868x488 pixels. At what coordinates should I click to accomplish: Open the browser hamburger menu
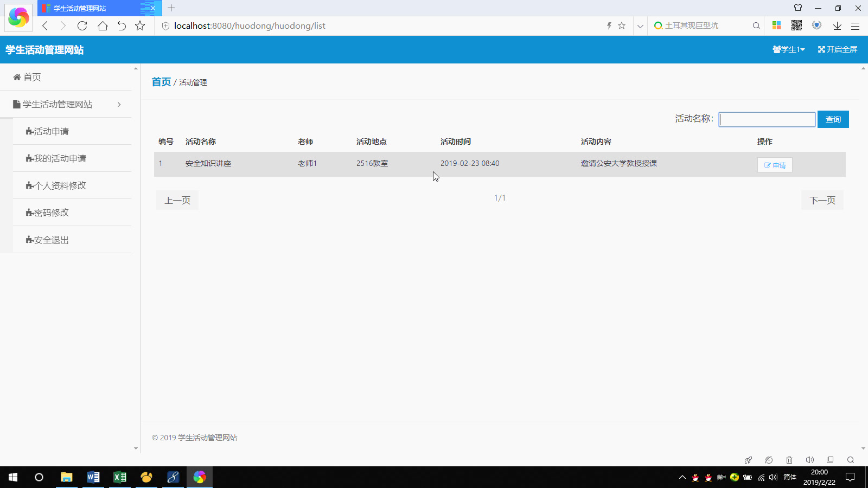point(856,25)
